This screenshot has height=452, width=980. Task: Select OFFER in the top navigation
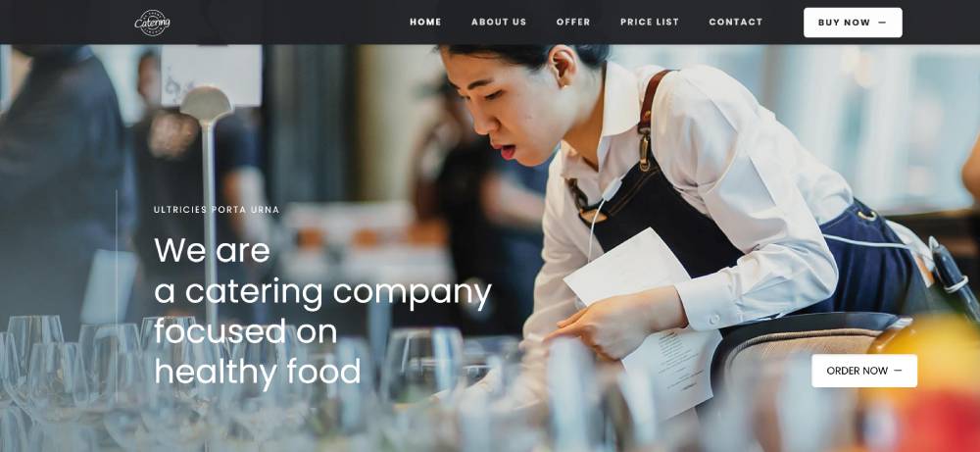pyautogui.click(x=573, y=22)
